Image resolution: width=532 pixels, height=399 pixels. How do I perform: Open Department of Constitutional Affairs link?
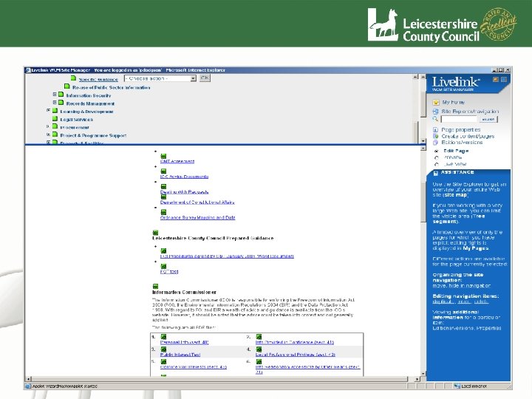pos(197,202)
